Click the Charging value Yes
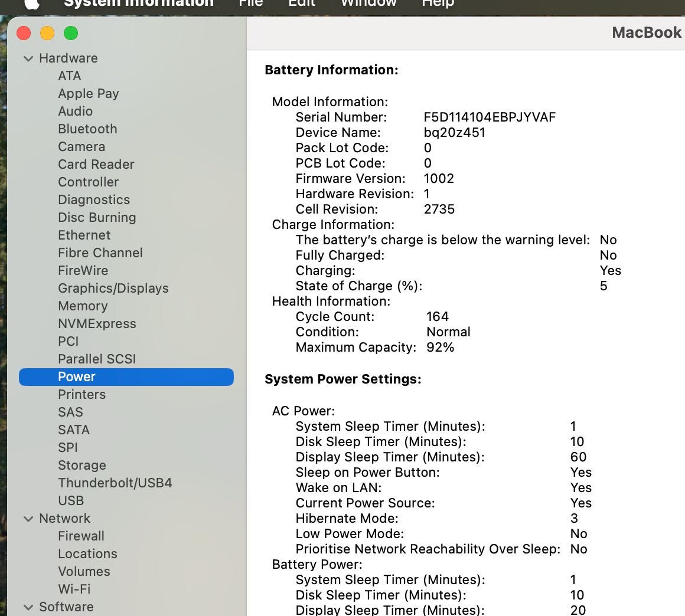 click(x=610, y=271)
